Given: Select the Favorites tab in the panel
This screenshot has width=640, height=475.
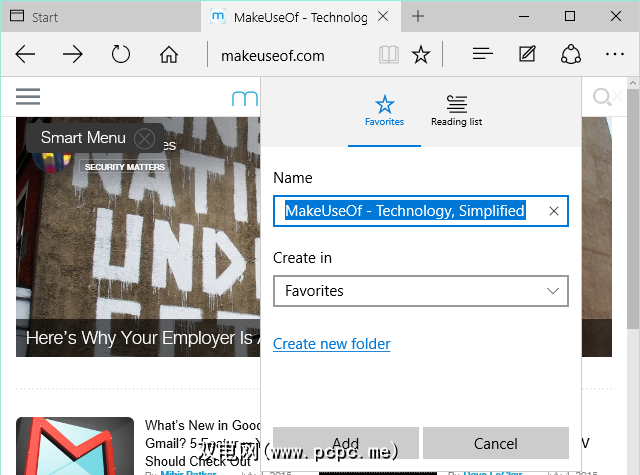Looking at the screenshot, I should (384, 111).
